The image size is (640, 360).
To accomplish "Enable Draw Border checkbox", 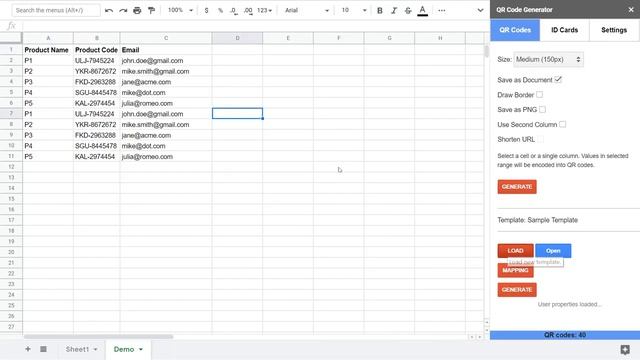I will [x=540, y=95].
